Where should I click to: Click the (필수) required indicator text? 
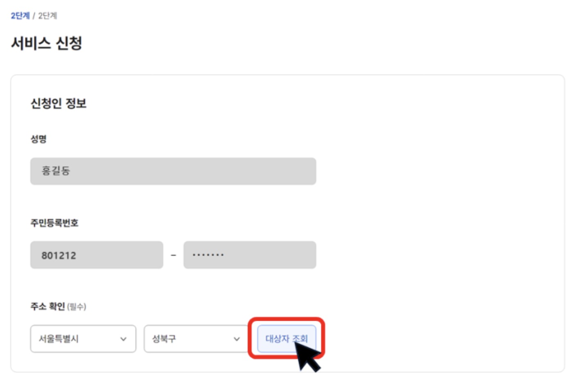(77, 307)
